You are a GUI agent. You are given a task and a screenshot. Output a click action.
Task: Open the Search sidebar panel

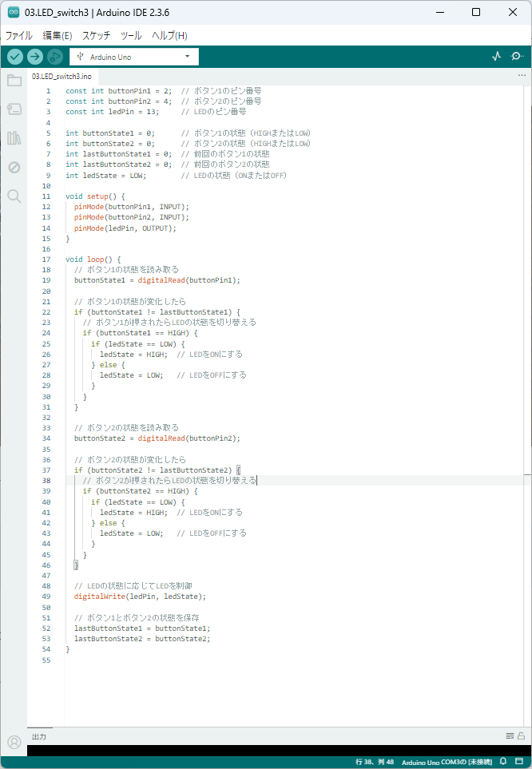[x=14, y=196]
